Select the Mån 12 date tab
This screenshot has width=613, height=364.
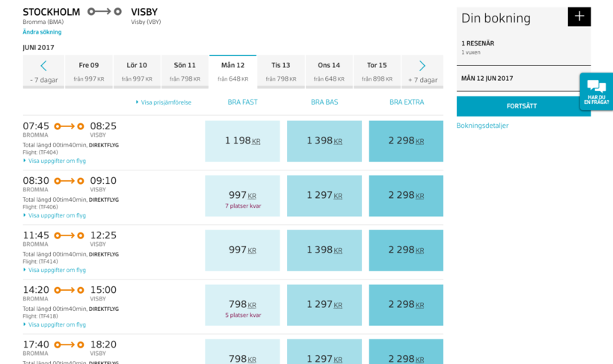pos(233,72)
